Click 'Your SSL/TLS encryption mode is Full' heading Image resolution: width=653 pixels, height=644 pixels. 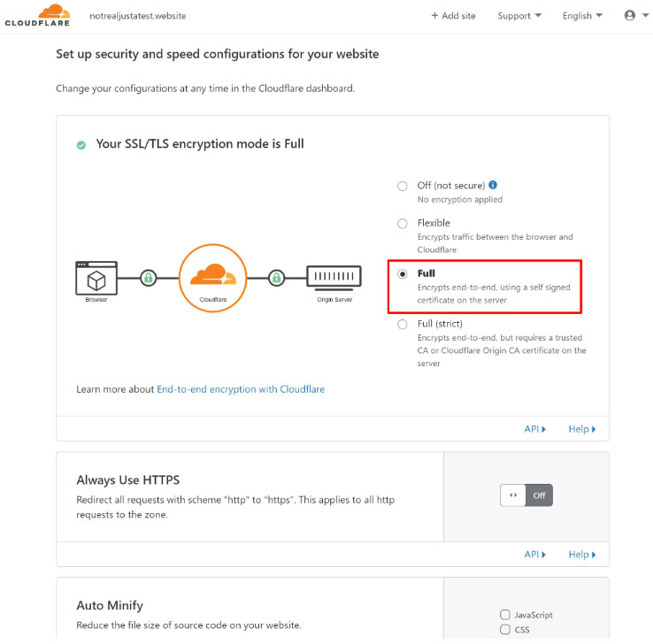200,143
